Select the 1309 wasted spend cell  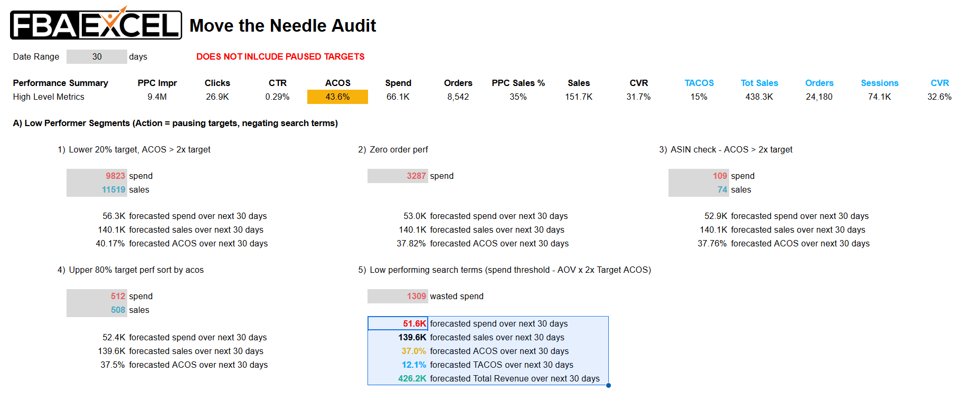click(398, 296)
